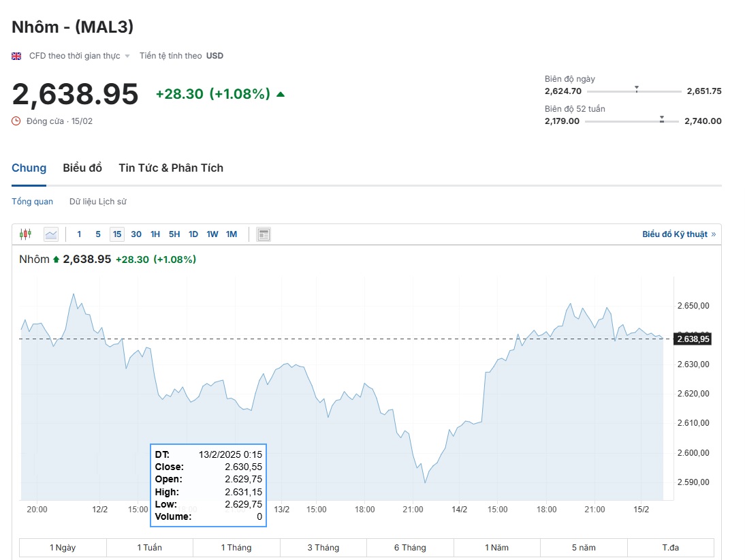Click the small green arrow beside Nhôm in chart
Viewport: 745px width, 560px height.
point(56,260)
